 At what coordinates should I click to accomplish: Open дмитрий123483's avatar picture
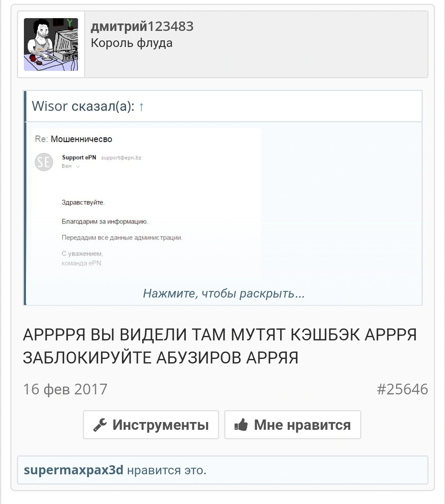pyautogui.click(x=51, y=45)
